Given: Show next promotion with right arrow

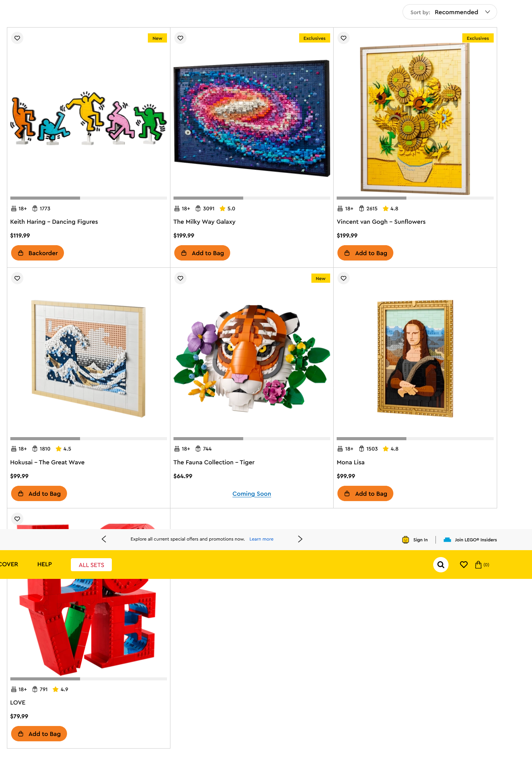Looking at the screenshot, I should pyautogui.click(x=300, y=539).
